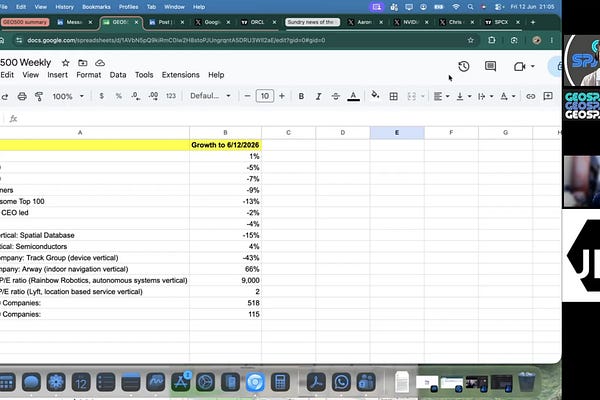Open text color picker
The height and width of the screenshot is (400, 600).
[x=353, y=96]
